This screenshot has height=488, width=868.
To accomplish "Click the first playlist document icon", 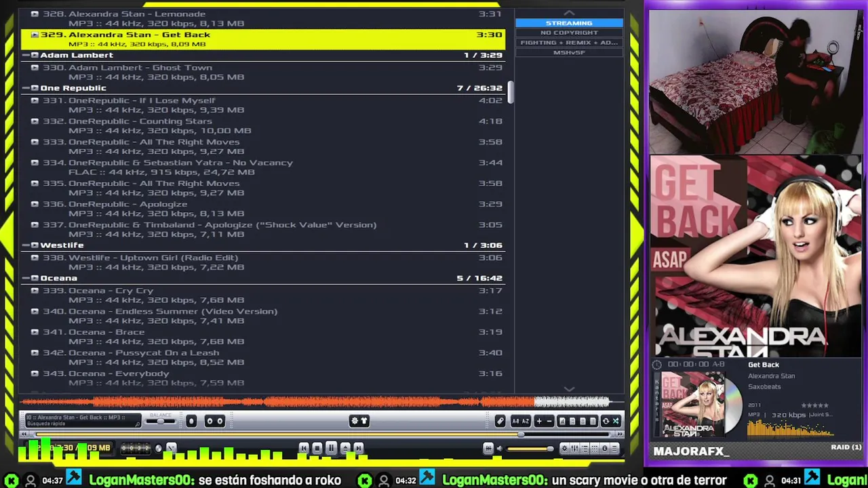I will [562, 421].
